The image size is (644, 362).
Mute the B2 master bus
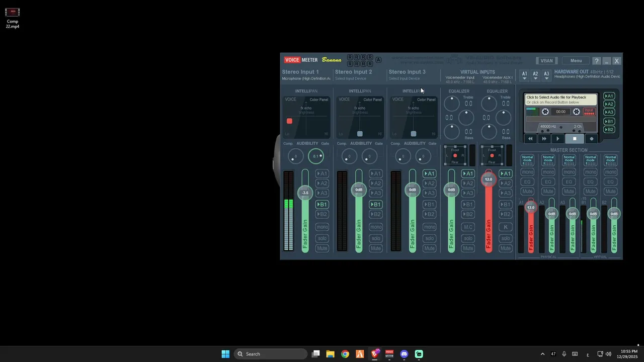point(611,192)
